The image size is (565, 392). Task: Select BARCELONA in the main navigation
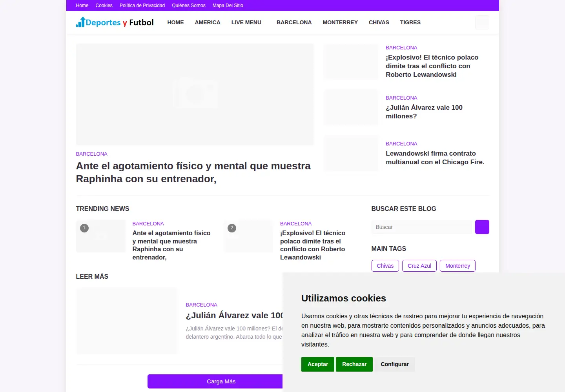coord(294,22)
